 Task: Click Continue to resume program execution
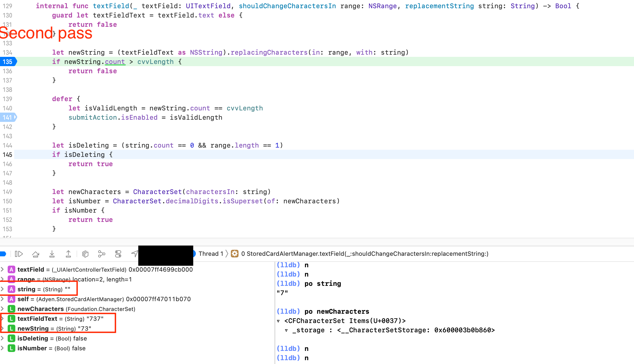click(3, 254)
